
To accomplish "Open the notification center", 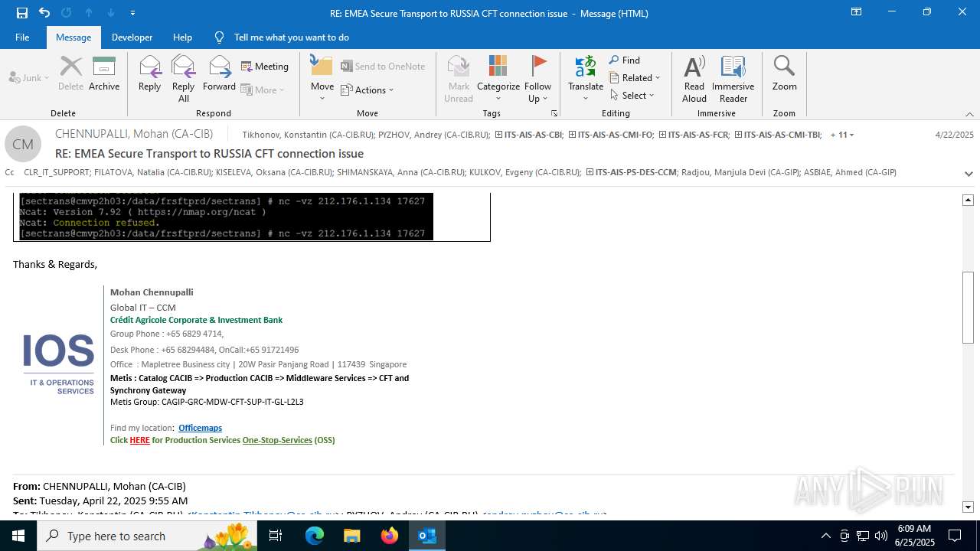I will (955, 536).
